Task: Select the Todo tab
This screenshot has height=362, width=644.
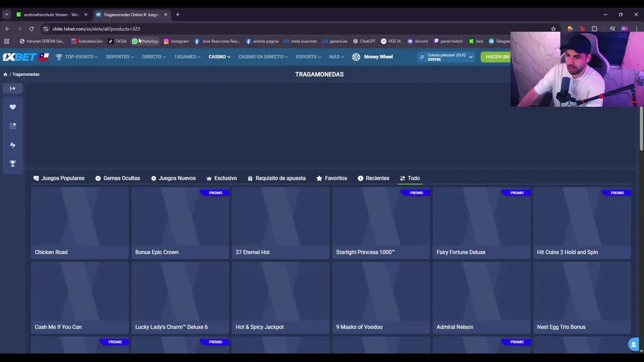Action: [410, 178]
